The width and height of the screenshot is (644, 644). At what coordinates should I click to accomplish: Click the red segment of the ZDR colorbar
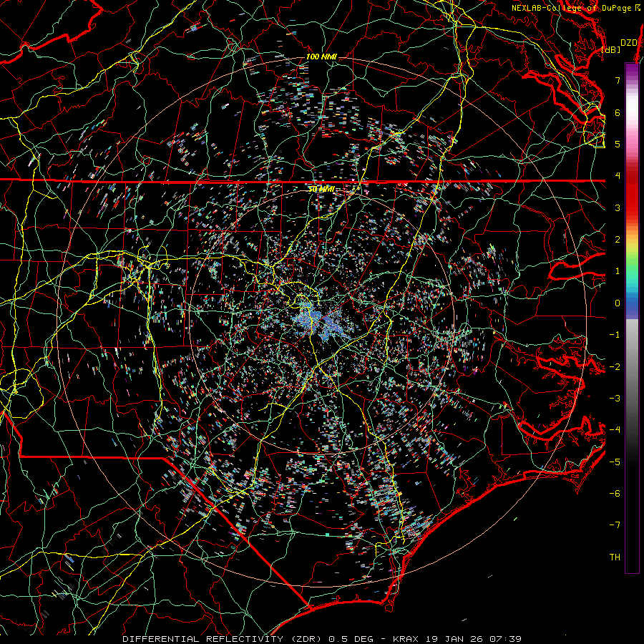pos(632,193)
